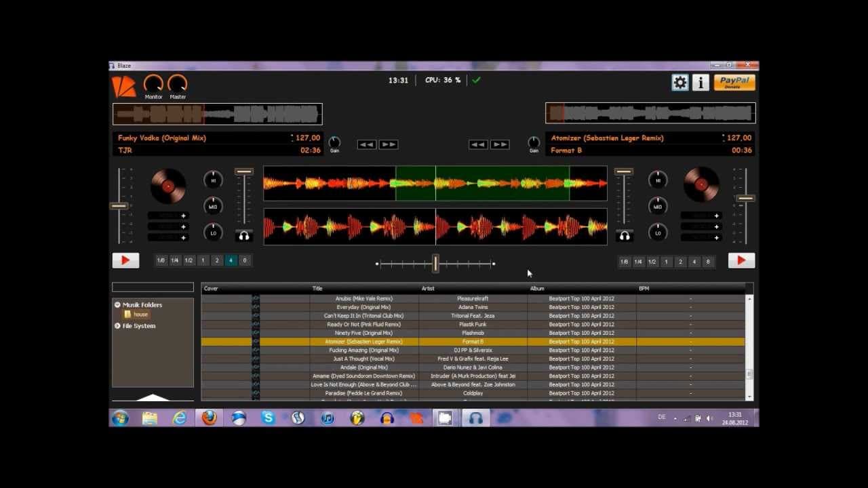This screenshot has height=488, width=868.
Task: Expand the File System tree node
Action: pos(117,326)
